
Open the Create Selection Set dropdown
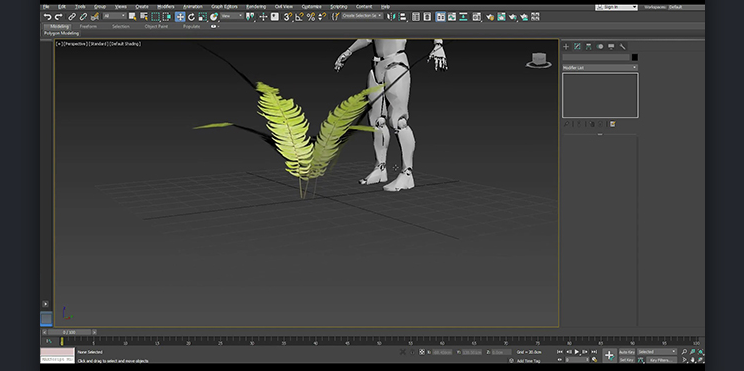click(x=362, y=16)
